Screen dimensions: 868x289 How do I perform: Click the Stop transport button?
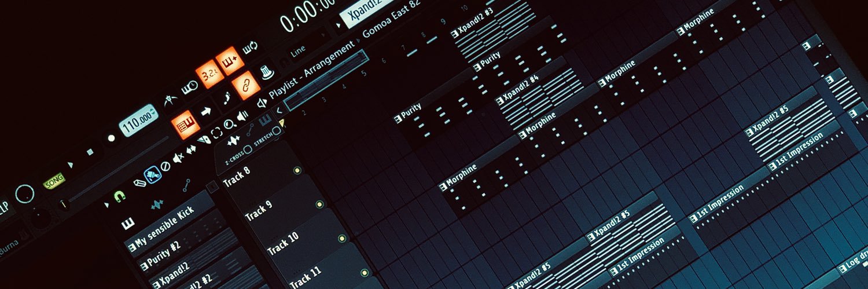[90, 152]
